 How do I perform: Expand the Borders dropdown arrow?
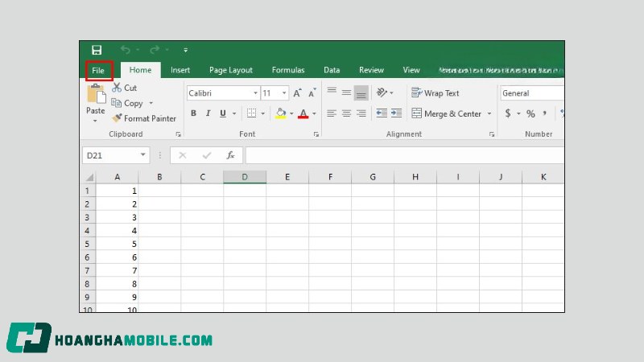coord(263,113)
